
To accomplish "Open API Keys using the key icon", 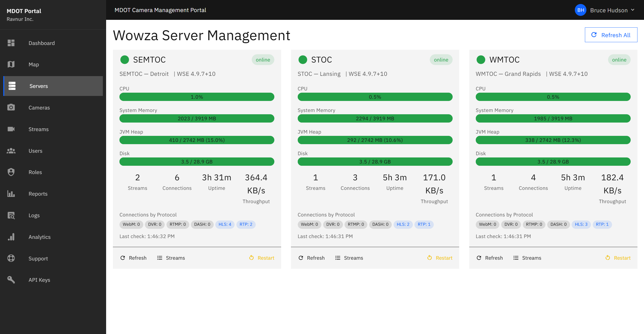I will pos(11,280).
